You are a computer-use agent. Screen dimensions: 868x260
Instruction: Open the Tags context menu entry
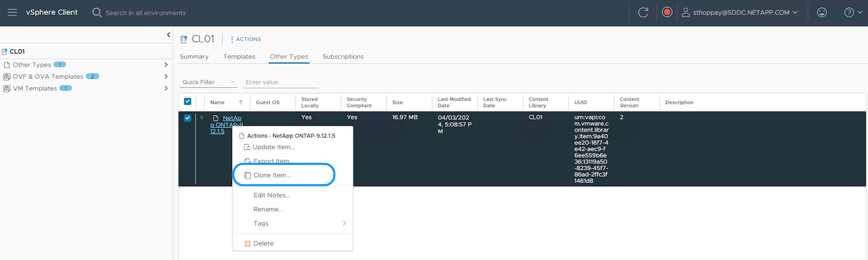click(x=293, y=223)
